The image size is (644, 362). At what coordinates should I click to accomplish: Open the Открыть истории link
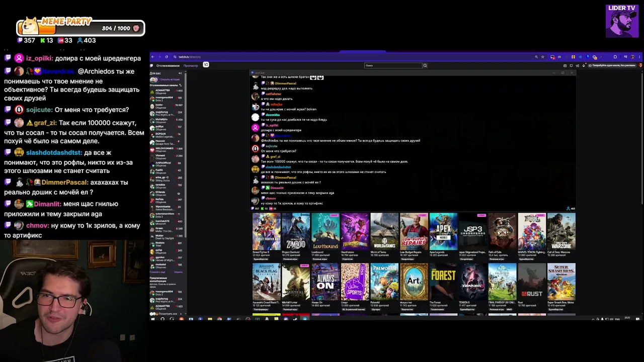170,79
